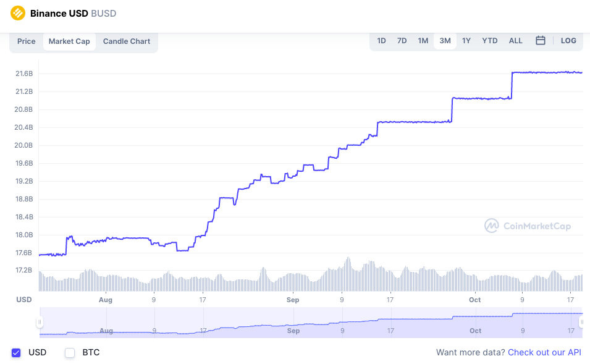590x364 pixels.
Task: Select the 1Y time range
Action: point(466,41)
